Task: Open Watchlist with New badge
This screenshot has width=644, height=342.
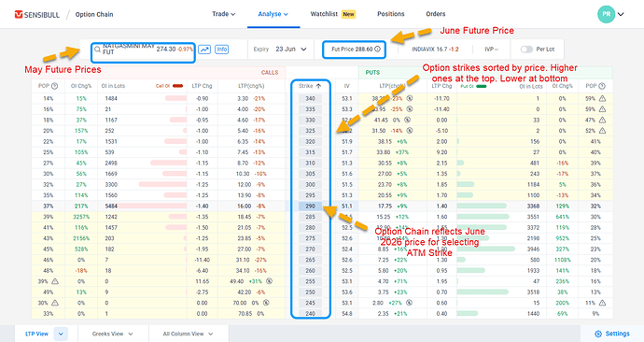Action: click(x=332, y=14)
